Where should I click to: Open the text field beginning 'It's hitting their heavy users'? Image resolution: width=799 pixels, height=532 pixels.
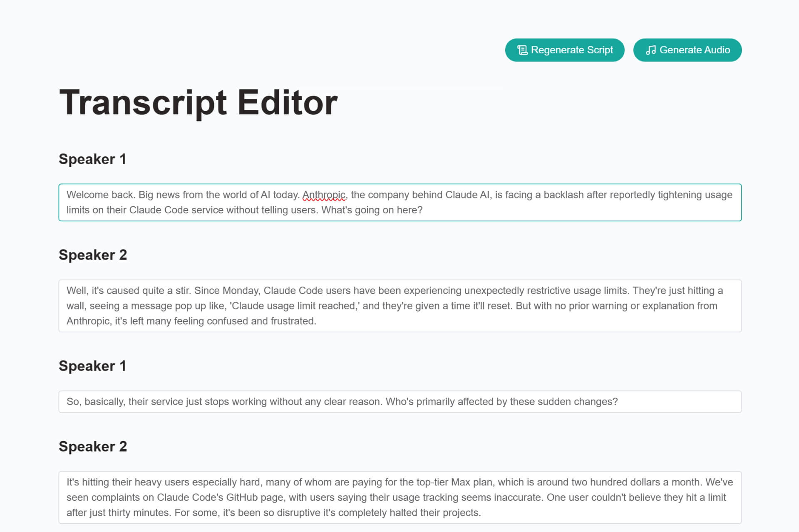400,497
